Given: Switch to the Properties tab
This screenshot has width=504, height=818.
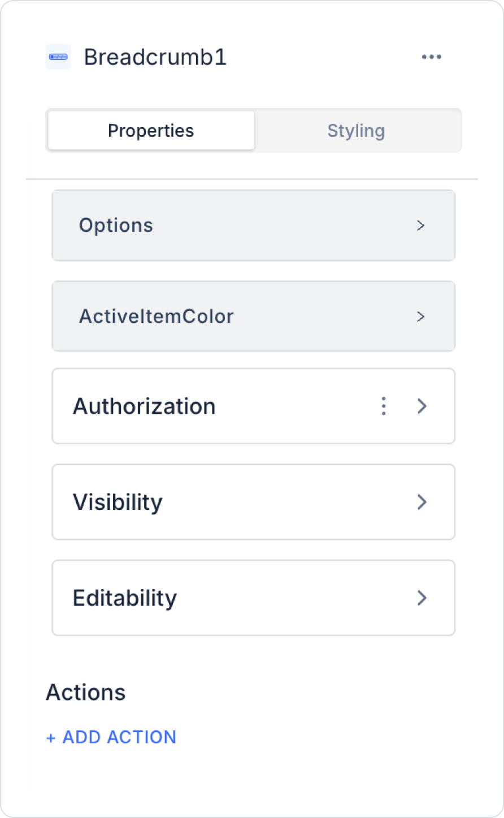Looking at the screenshot, I should (x=151, y=131).
